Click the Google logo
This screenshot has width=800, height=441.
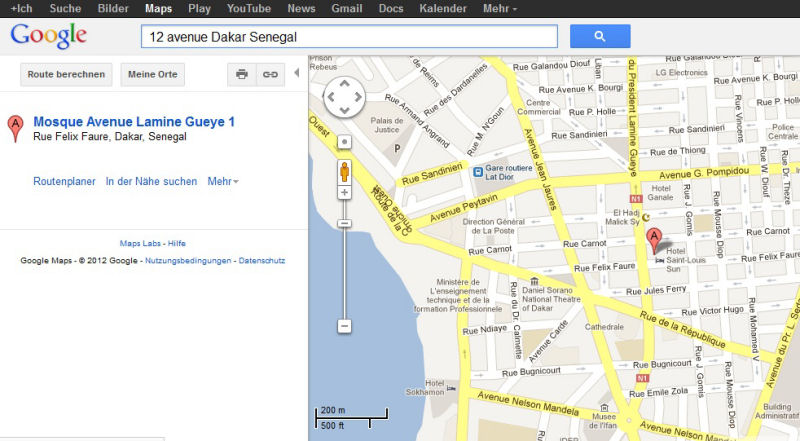(48, 36)
